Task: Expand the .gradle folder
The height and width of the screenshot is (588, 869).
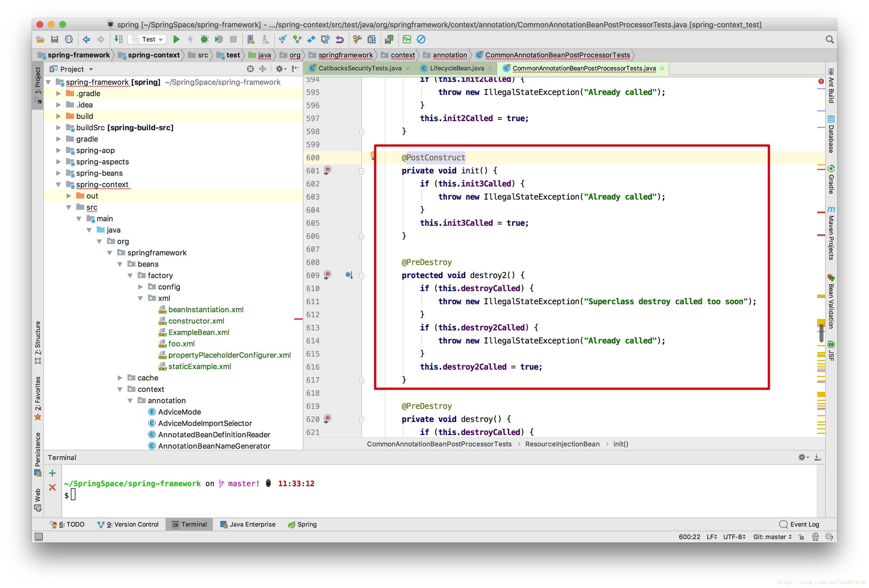Action: [58, 93]
